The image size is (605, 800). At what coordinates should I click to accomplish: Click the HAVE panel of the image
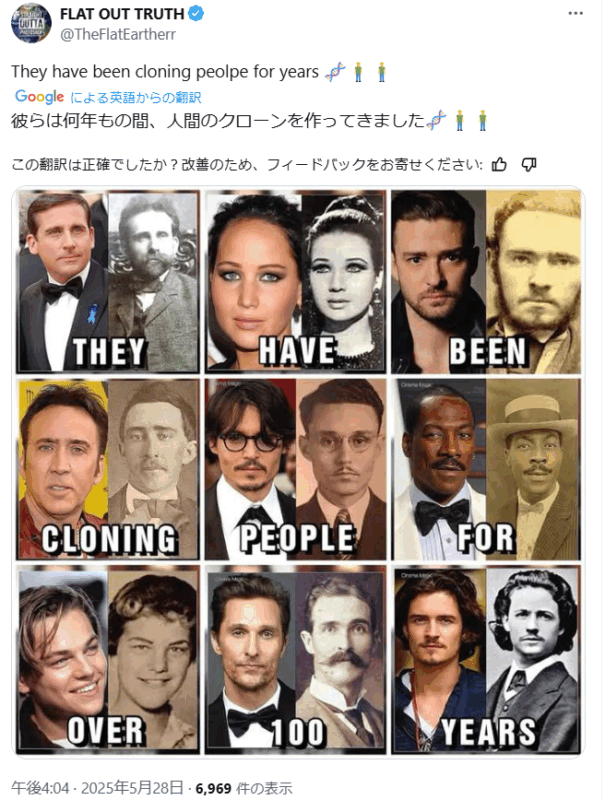(x=296, y=281)
